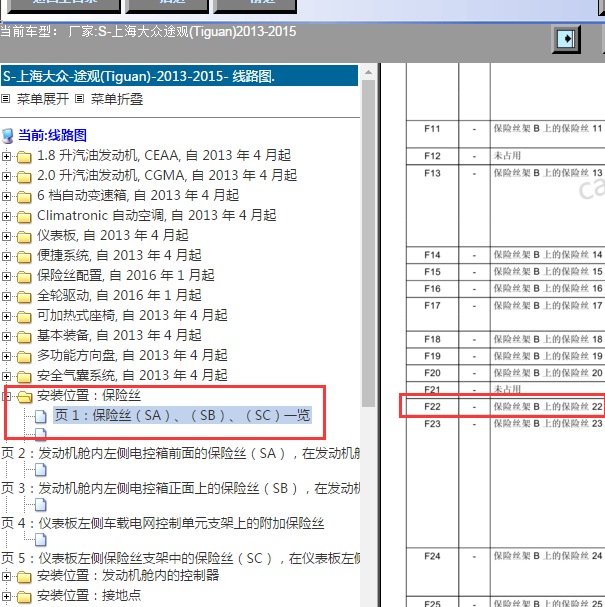Click folder icon for 6 档自动变速箱
This screenshot has width=605, height=607.
[24, 197]
